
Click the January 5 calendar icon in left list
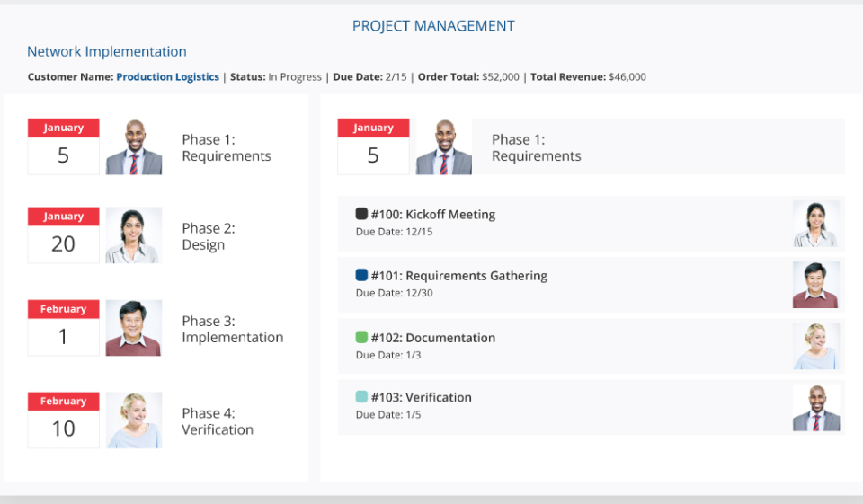pos(63,146)
